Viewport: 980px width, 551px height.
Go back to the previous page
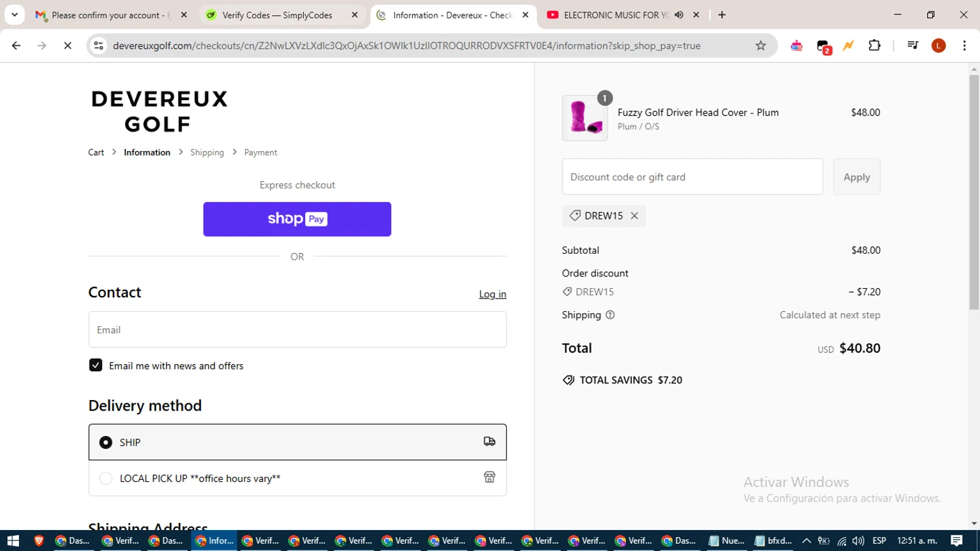16,46
